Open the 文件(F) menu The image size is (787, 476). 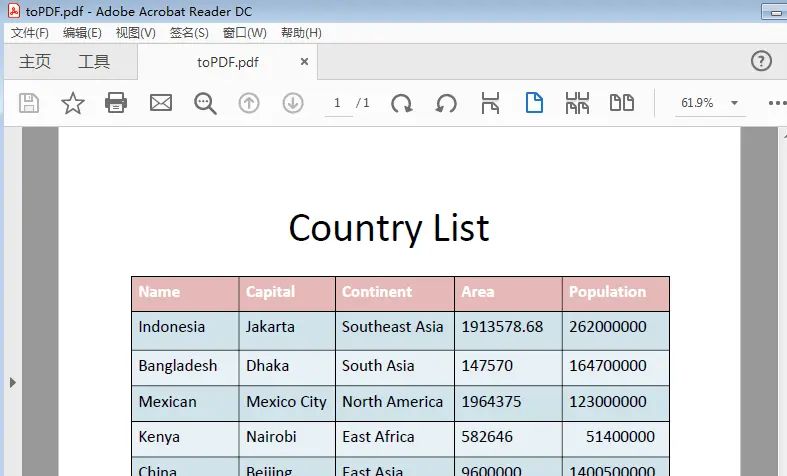click(x=30, y=33)
